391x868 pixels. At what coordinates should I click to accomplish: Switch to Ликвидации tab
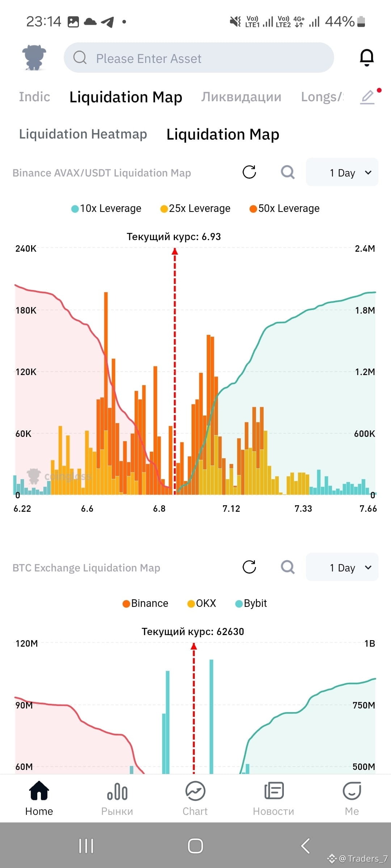click(241, 97)
